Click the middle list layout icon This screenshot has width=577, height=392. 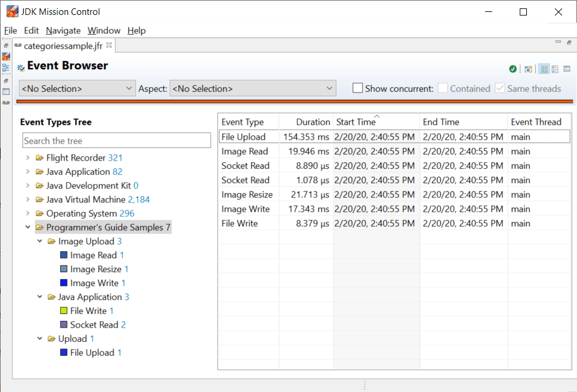[555, 69]
